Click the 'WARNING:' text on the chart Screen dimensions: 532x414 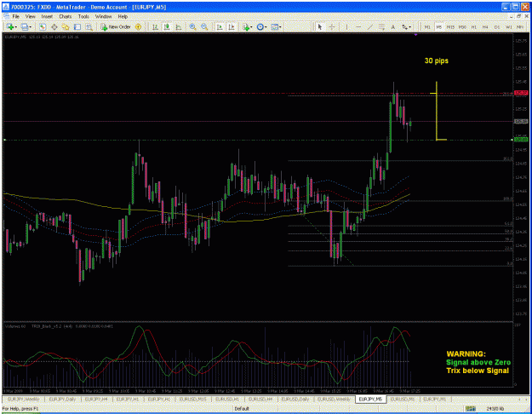466,354
